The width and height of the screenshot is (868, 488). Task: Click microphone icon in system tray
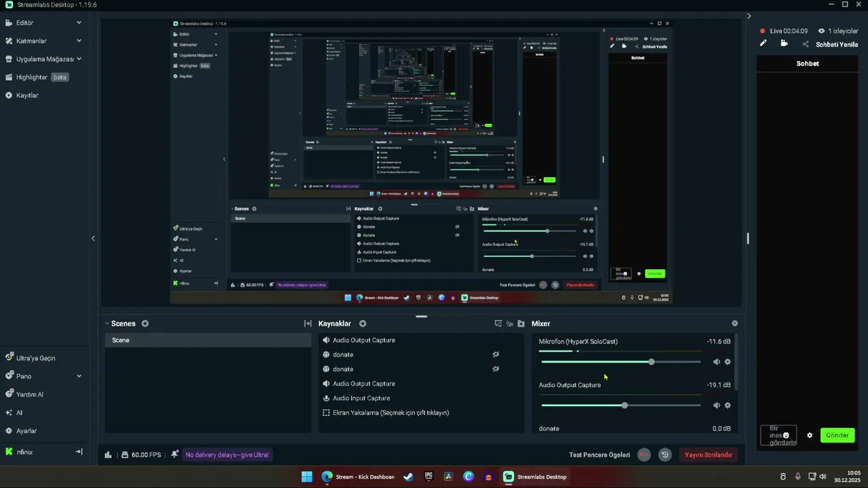797,476
